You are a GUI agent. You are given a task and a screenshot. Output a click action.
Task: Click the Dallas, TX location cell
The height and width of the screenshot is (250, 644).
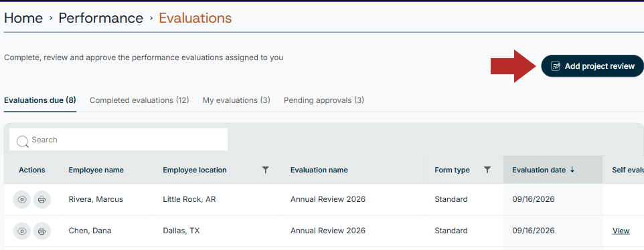tap(181, 231)
